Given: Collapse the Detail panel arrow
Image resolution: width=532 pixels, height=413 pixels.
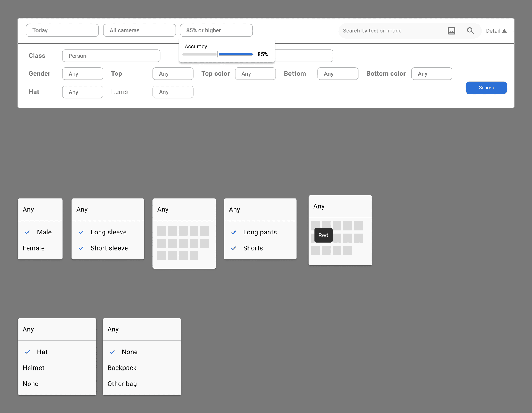Looking at the screenshot, I should pyautogui.click(x=504, y=31).
